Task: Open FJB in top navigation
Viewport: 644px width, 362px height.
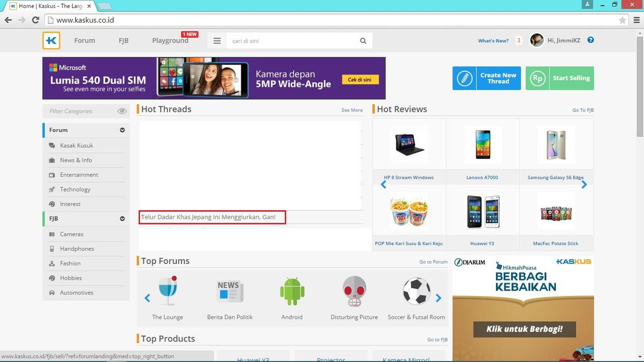Action: click(124, 41)
